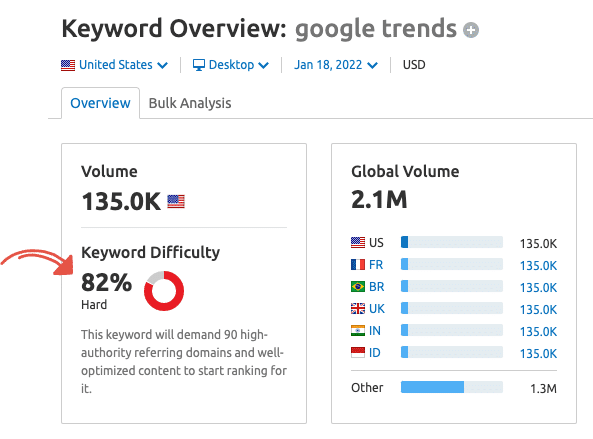
Task: Click the 135.0K volume link for UK
Action: pos(538,310)
